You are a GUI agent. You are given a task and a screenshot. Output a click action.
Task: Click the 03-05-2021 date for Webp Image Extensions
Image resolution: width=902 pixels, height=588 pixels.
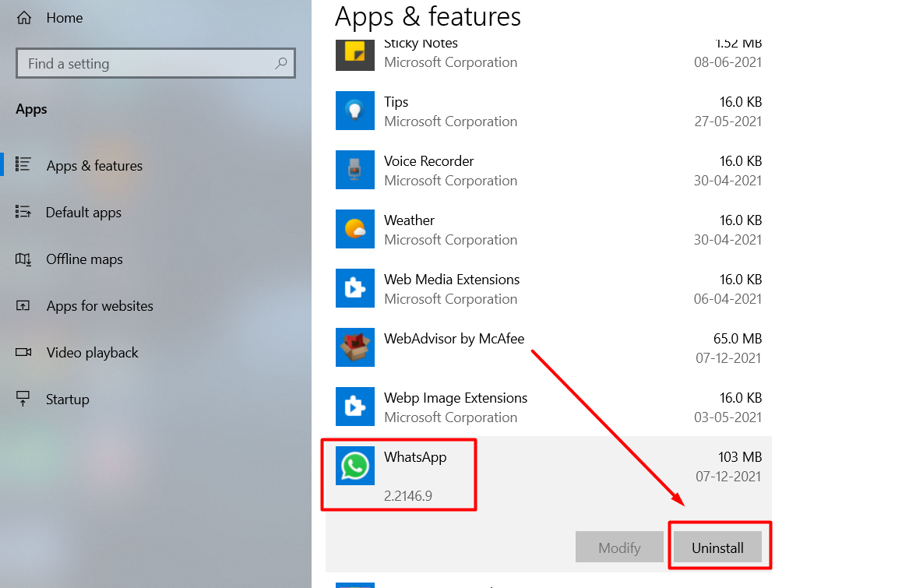[x=728, y=417]
